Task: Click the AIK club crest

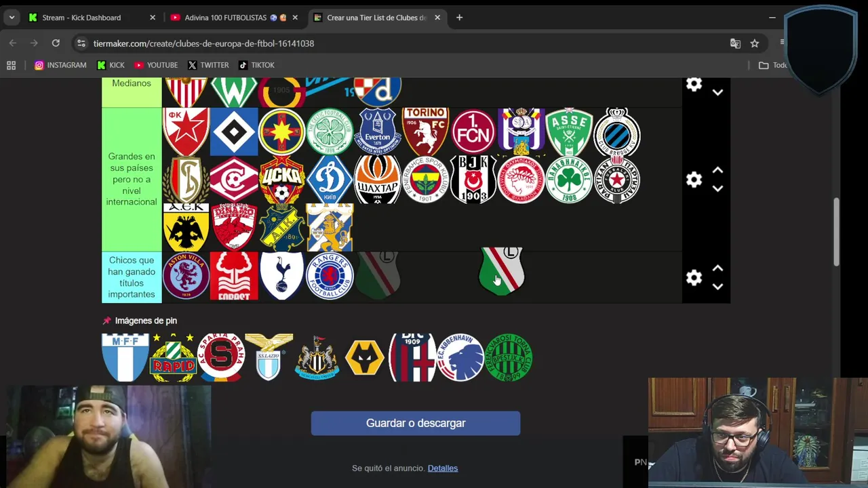Action: click(x=281, y=227)
